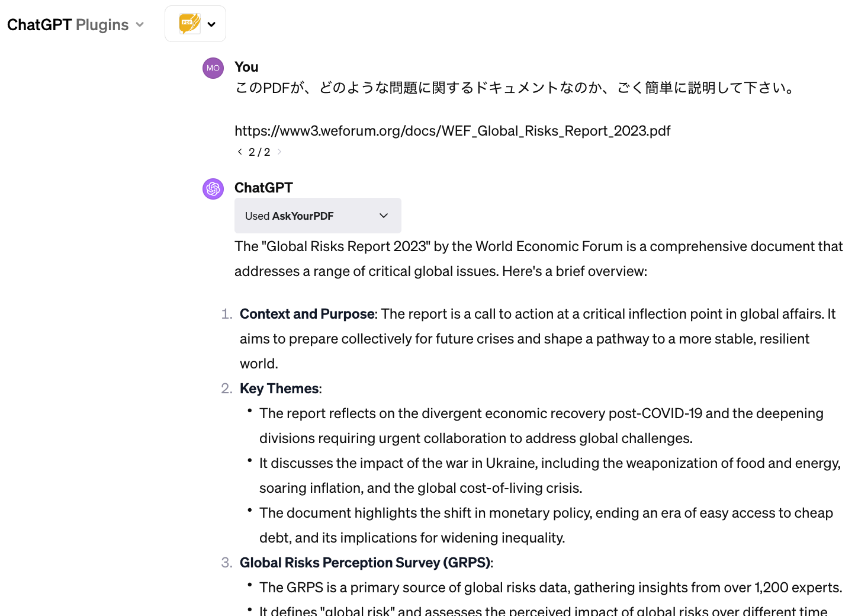Click the "ChatGPT" sender name

pyautogui.click(x=263, y=188)
